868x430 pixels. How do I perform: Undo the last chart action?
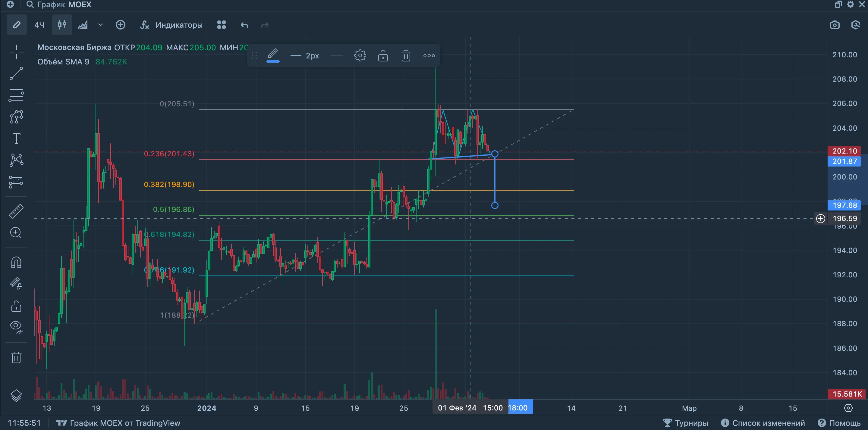[x=244, y=25]
